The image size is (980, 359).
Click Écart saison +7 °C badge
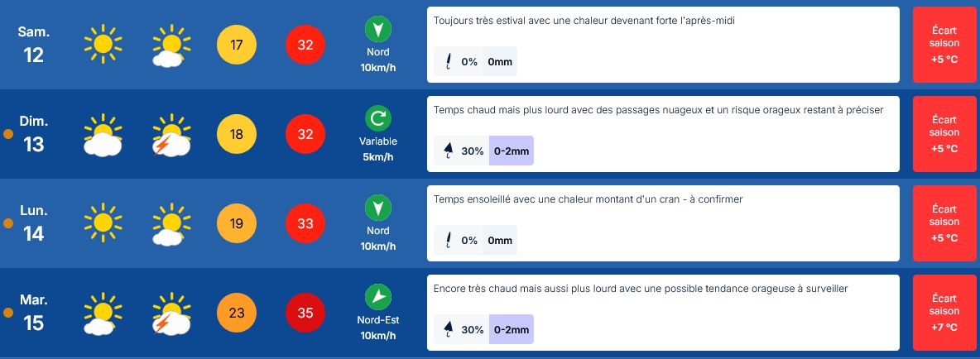coord(944,311)
